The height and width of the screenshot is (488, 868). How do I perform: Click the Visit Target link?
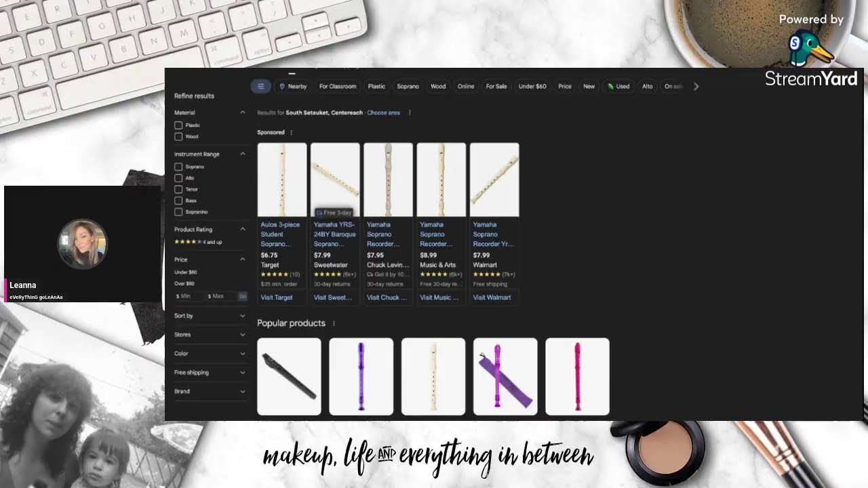[x=277, y=298]
